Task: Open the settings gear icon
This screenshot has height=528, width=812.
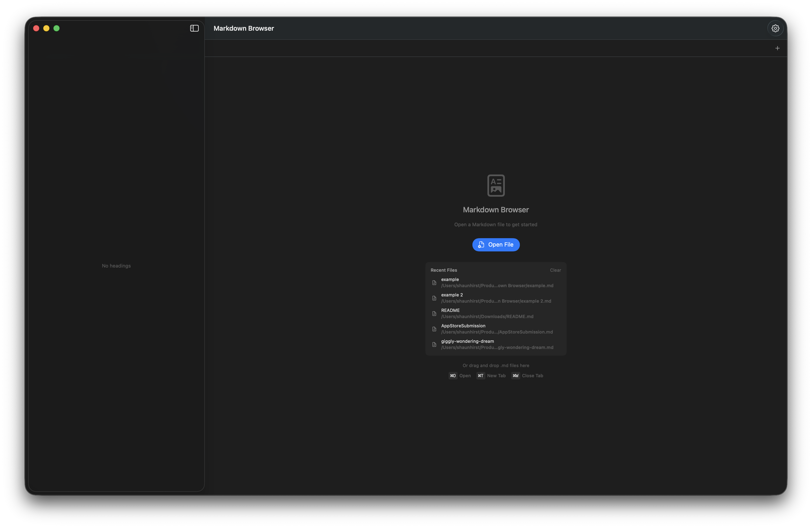Action: click(775, 28)
